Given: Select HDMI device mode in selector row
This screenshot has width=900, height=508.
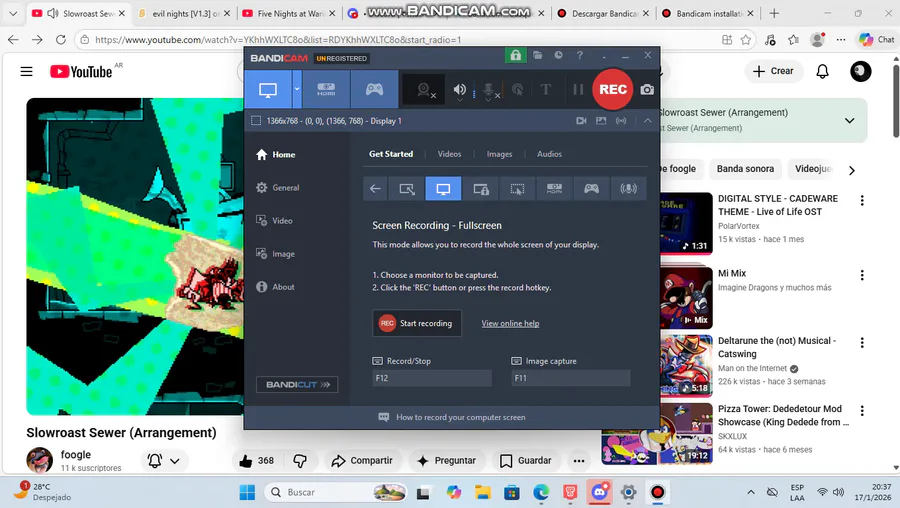Looking at the screenshot, I should [x=554, y=189].
